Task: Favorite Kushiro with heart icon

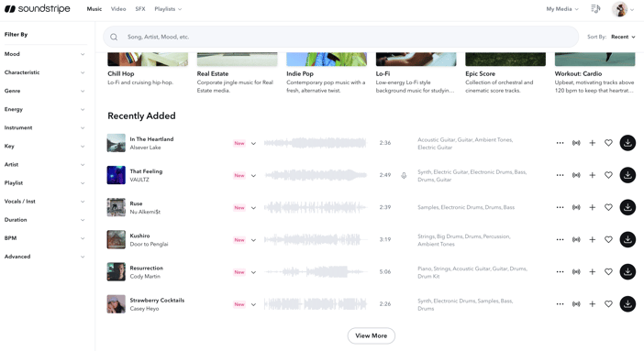Action: tap(608, 239)
